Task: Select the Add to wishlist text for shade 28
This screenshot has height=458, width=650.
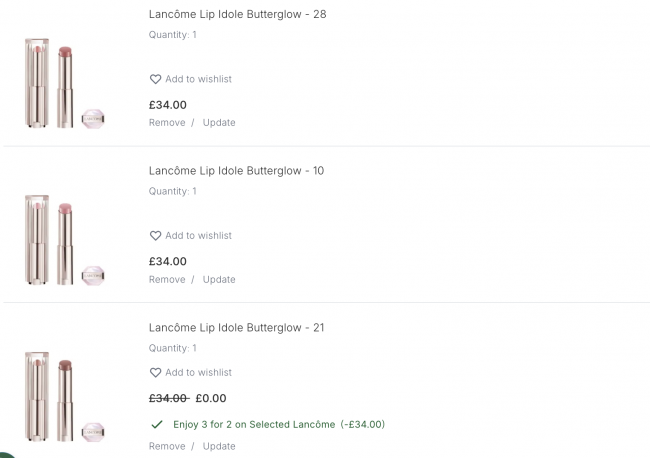Action: coord(199,79)
